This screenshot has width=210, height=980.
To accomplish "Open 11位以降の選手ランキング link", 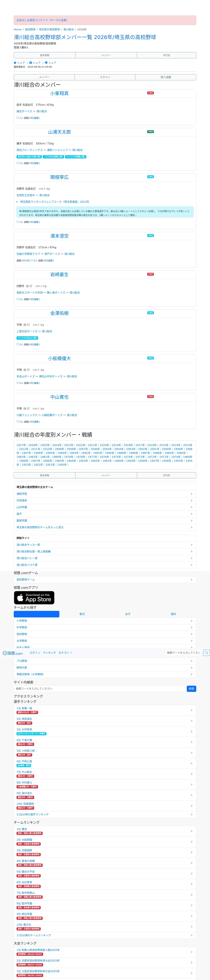I will pyautogui.click(x=32, y=815).
